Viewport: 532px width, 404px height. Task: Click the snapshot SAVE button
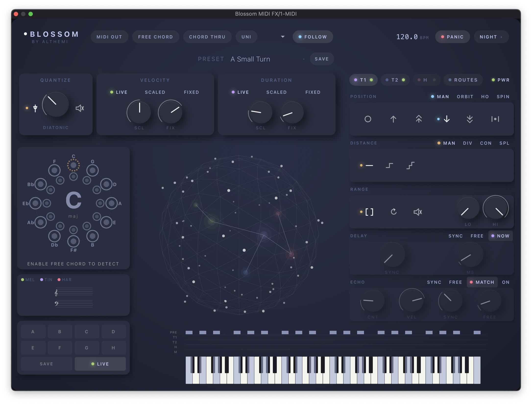[47, 364]
